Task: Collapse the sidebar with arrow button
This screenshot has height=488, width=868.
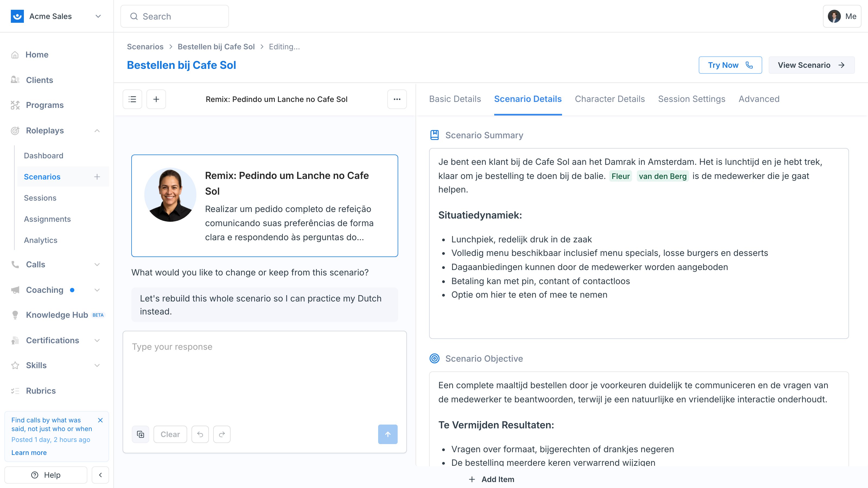Action: (100, 475)
